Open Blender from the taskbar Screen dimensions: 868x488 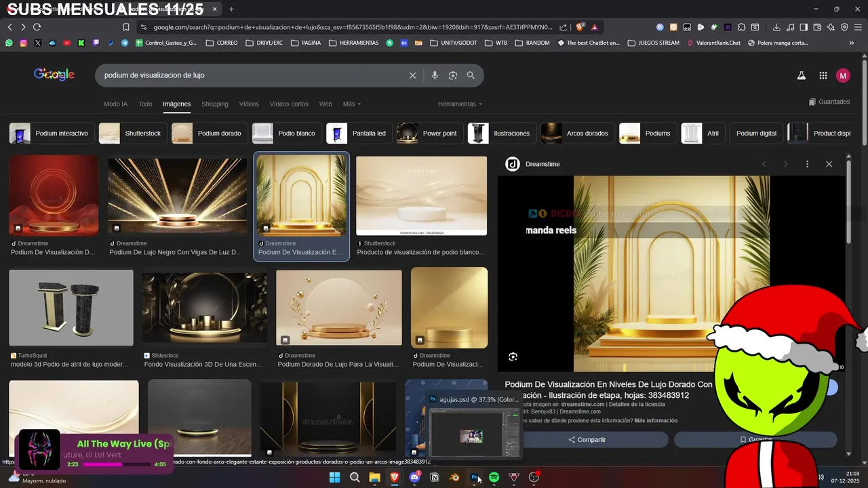[454, 477]
